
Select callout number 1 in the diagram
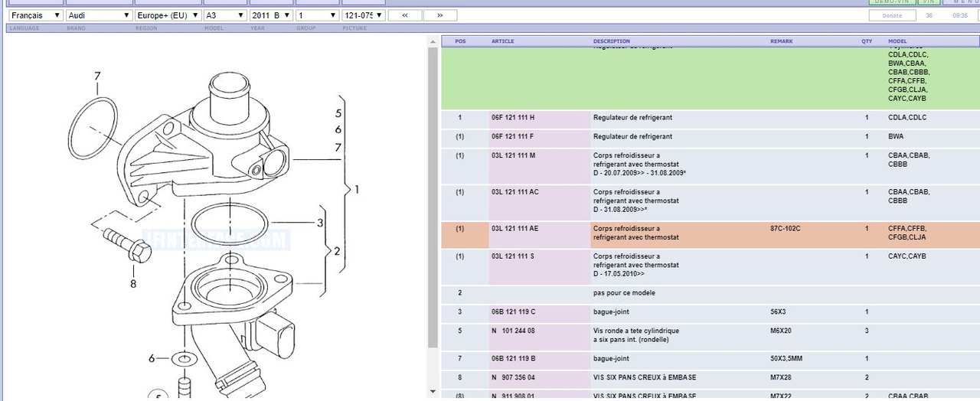tap(356, 188)
